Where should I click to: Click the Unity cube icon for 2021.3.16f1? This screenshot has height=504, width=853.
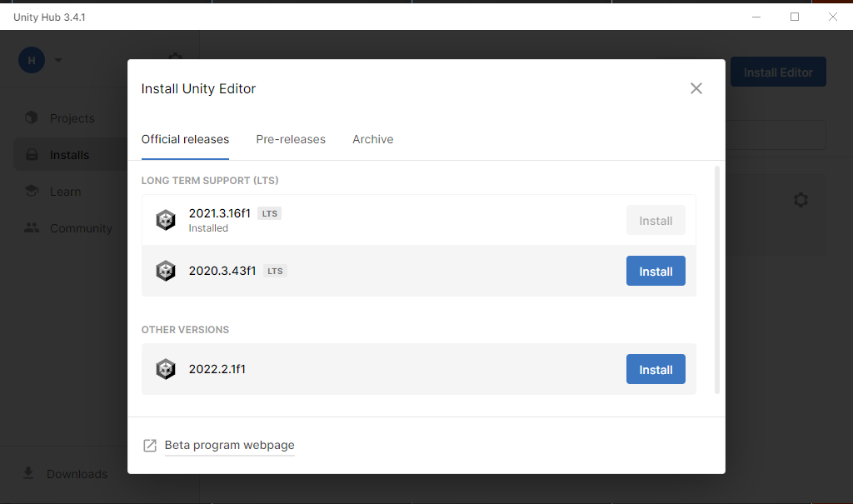[x=166, y=220]
